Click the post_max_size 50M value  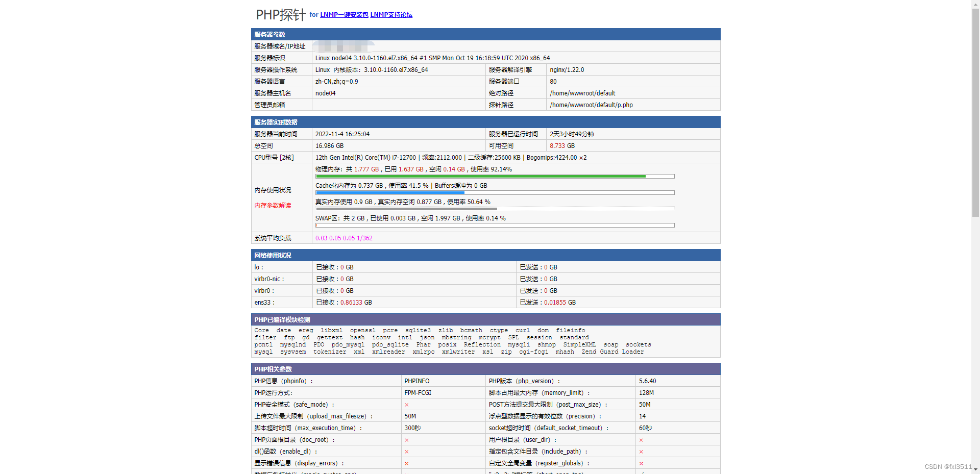(645, 405)
